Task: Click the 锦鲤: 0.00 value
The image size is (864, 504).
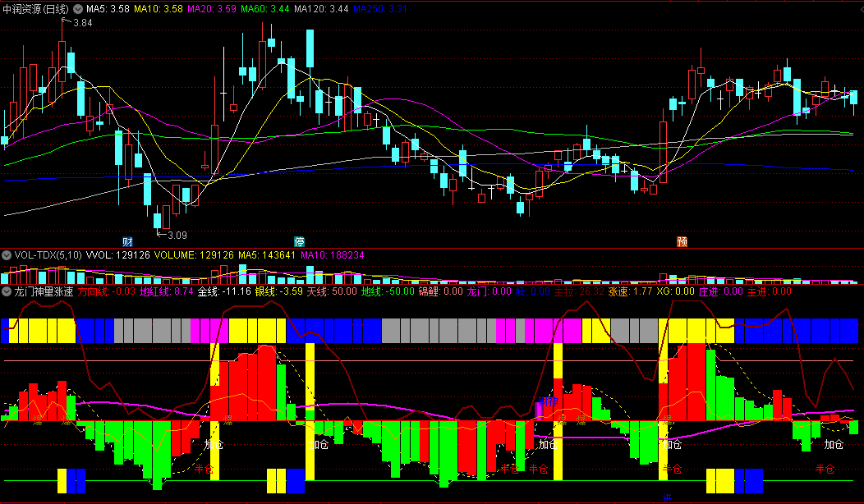Action: (440, 291)
